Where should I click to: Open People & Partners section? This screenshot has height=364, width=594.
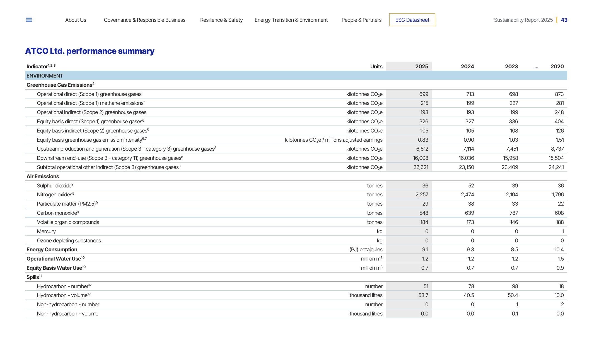(x=361, y=20)
